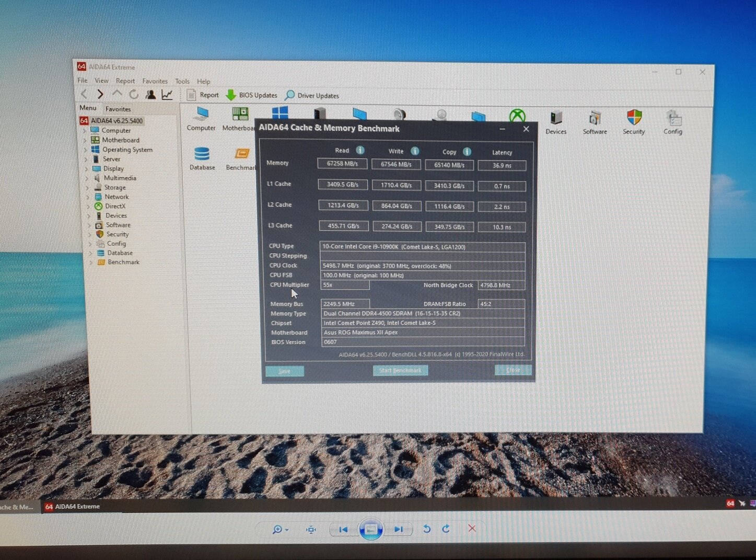Click the DirectX Xbox icon in main pane

(517, 115)
